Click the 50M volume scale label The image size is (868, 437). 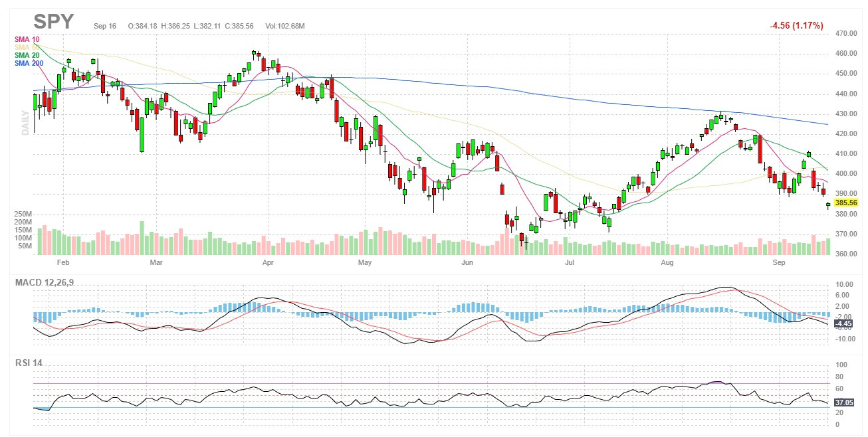tap(25, 246)
